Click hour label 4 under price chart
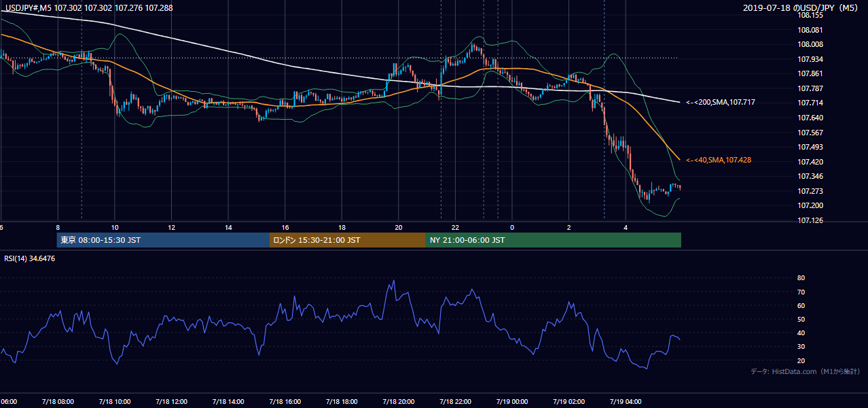 tap(626, 227)
